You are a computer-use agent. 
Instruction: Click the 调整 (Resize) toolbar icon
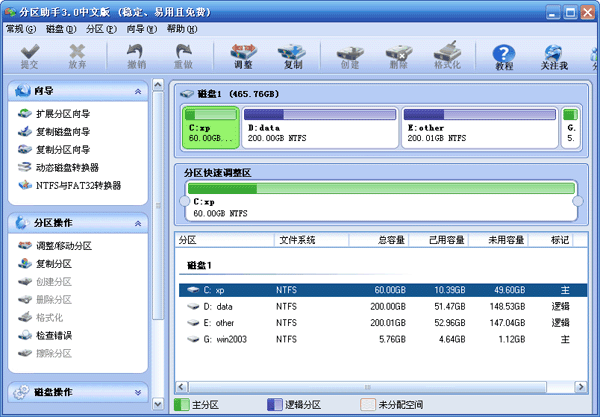242,56
